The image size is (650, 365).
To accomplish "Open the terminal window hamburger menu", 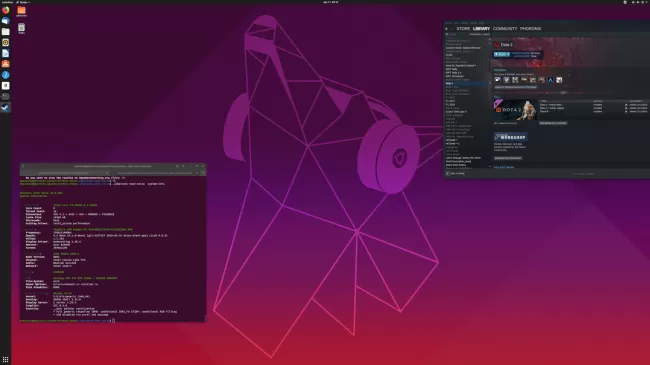I will 183,166.
